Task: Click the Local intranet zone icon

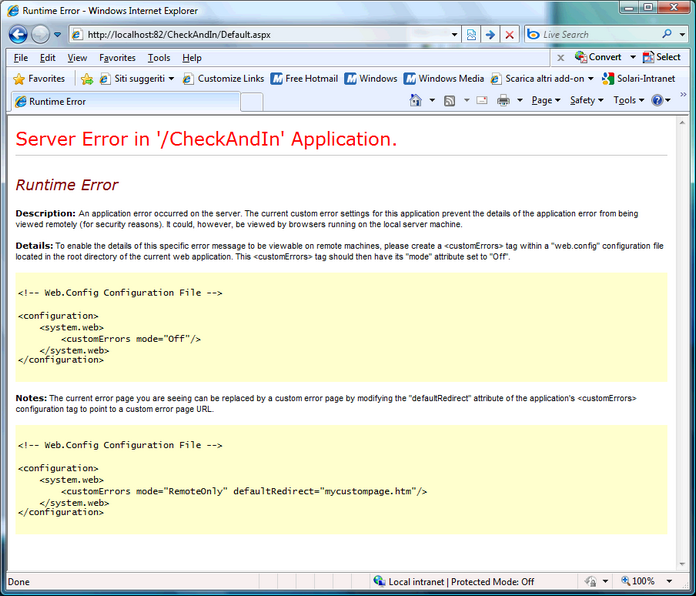Action: (x=379, y=581)
